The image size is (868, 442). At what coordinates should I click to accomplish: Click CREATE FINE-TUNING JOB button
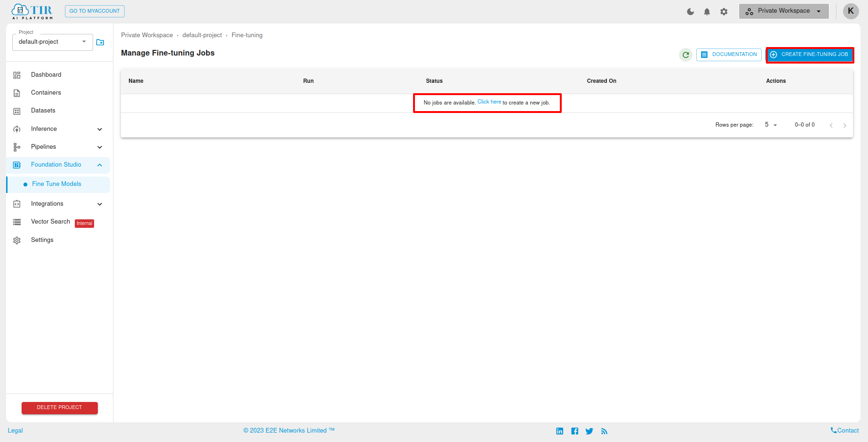(x=810, y=55)
